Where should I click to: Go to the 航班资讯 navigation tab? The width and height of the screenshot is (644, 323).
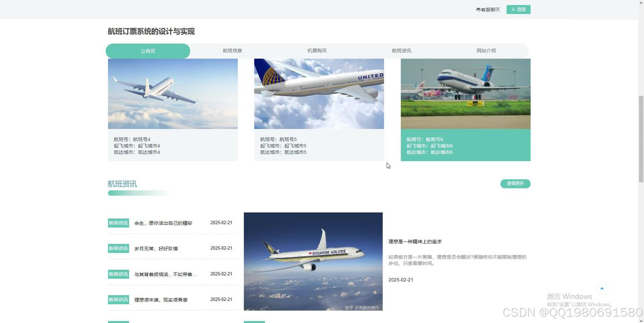tap(401, 51)
